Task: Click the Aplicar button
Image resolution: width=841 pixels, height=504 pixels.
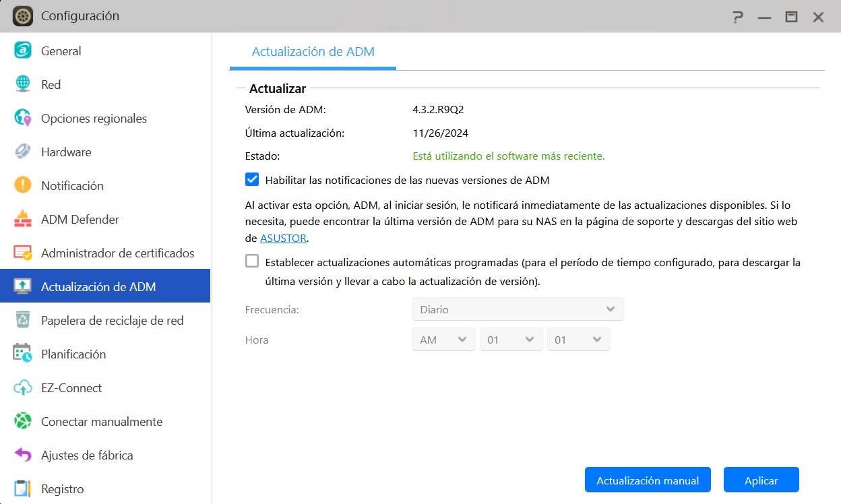Action: click(x=761, y=480)
